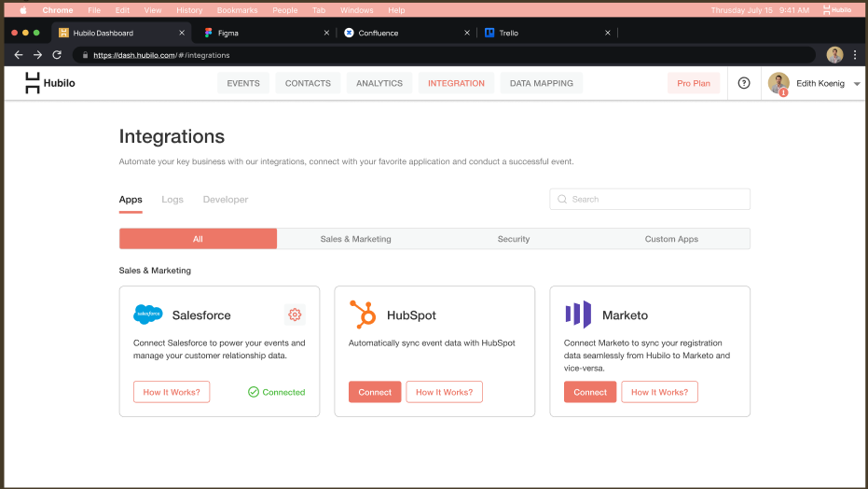Screen dimensions: 868x489
Task: Filter by Custom Apps category
Action: click(x=671, y=239)
